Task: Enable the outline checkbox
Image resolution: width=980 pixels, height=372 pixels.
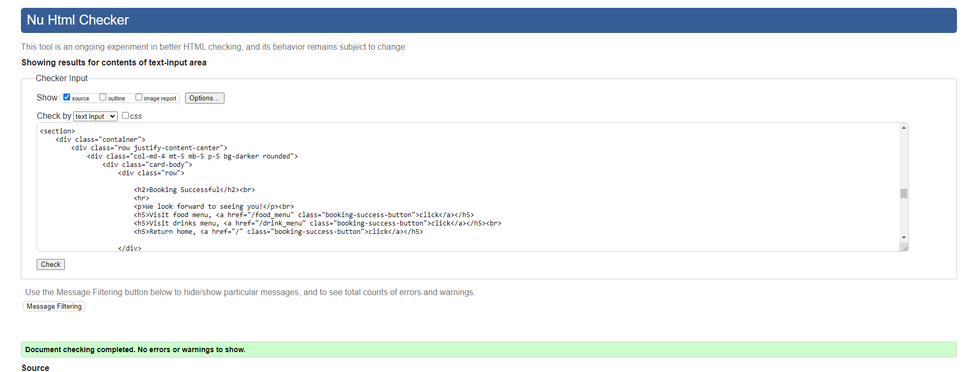Action: click(103, 97)
